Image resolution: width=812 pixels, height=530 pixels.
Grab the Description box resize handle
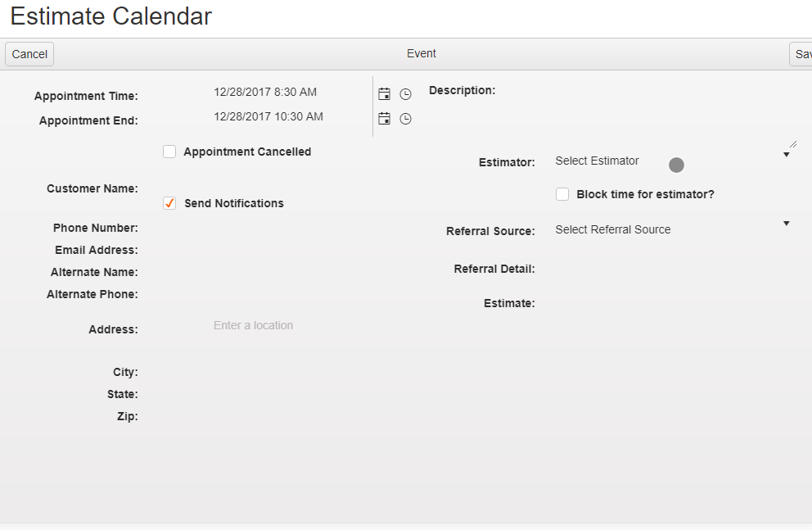click(x=792, y=143)
